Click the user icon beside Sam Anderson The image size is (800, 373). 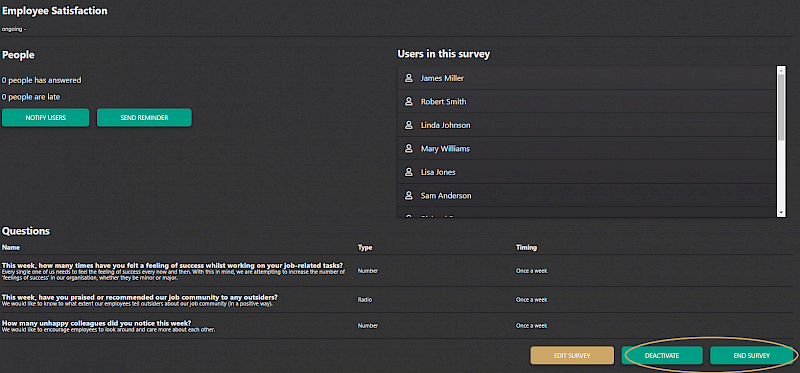point(408,195)
